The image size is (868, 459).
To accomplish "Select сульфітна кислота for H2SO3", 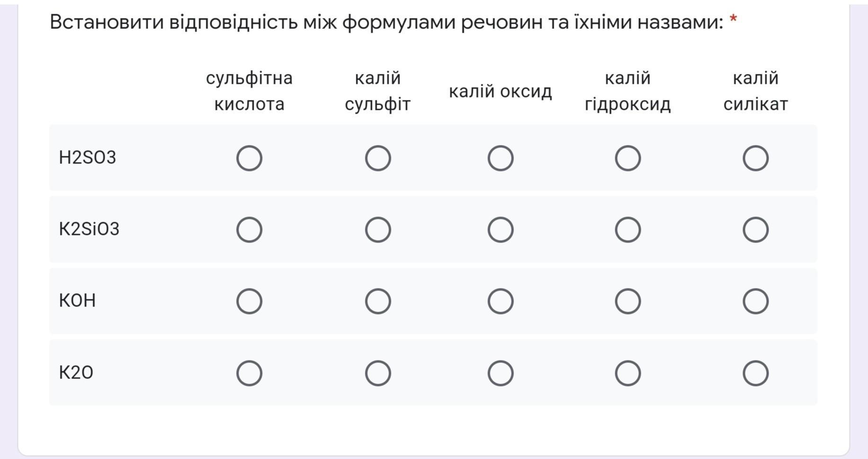I will point(249,158).
